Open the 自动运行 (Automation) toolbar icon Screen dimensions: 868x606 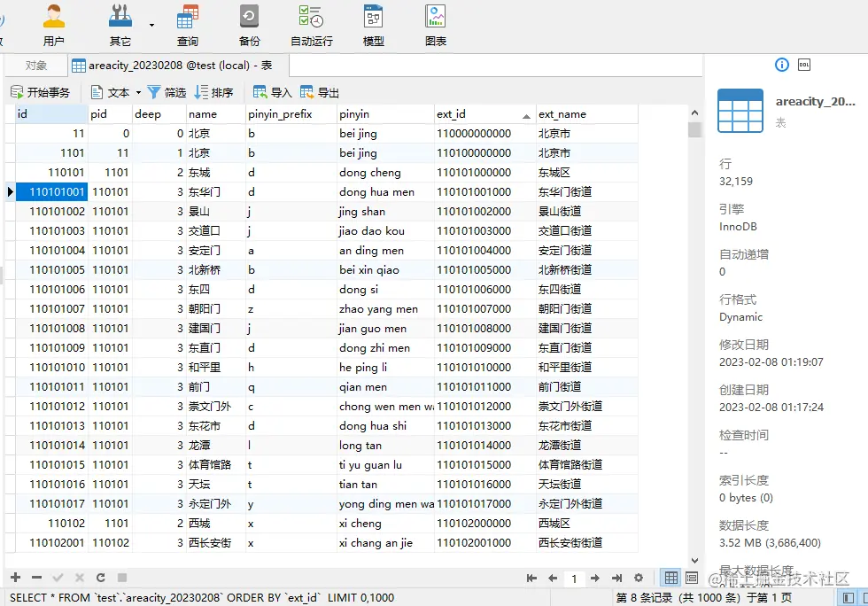[312, 25]
